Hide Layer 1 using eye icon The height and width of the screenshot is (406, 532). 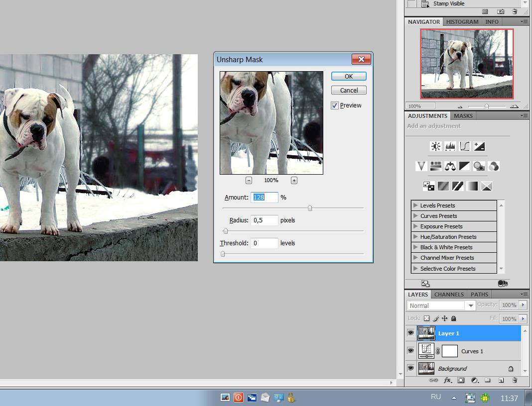[x=411, y=333]
